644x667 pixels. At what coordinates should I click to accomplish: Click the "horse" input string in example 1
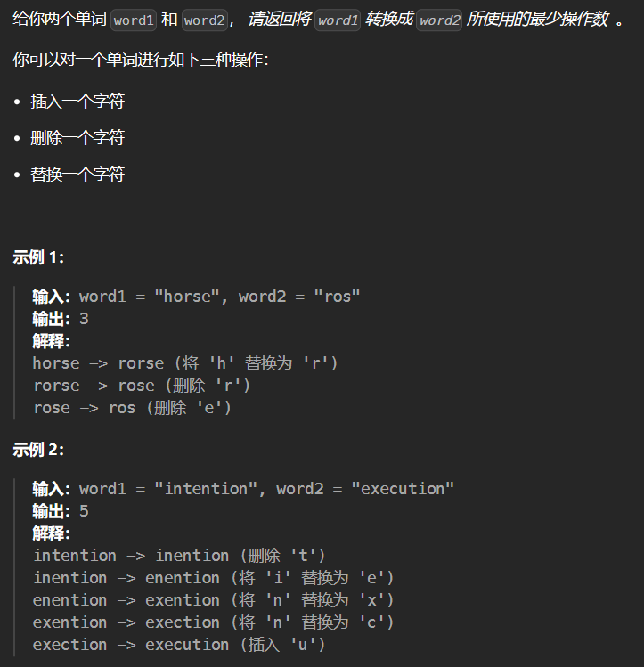click(x=187, y=297)
